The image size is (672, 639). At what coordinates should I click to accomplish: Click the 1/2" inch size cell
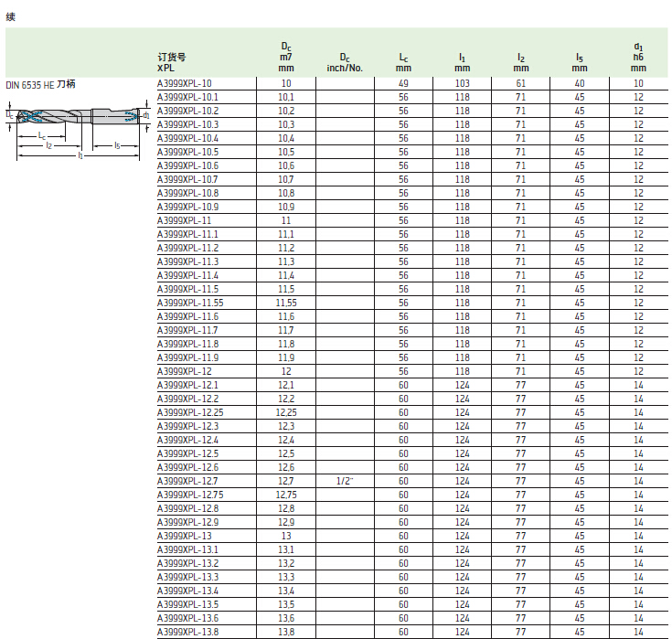pos(345,481)
